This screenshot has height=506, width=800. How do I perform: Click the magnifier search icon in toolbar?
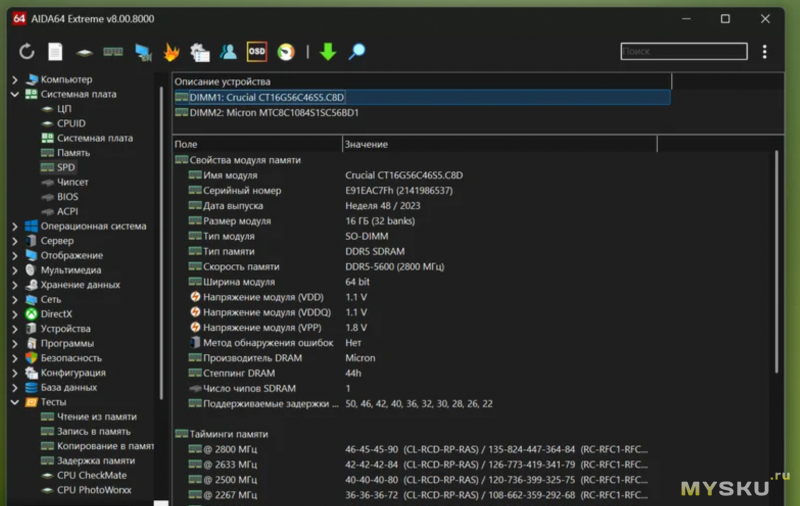coord(356,52)
